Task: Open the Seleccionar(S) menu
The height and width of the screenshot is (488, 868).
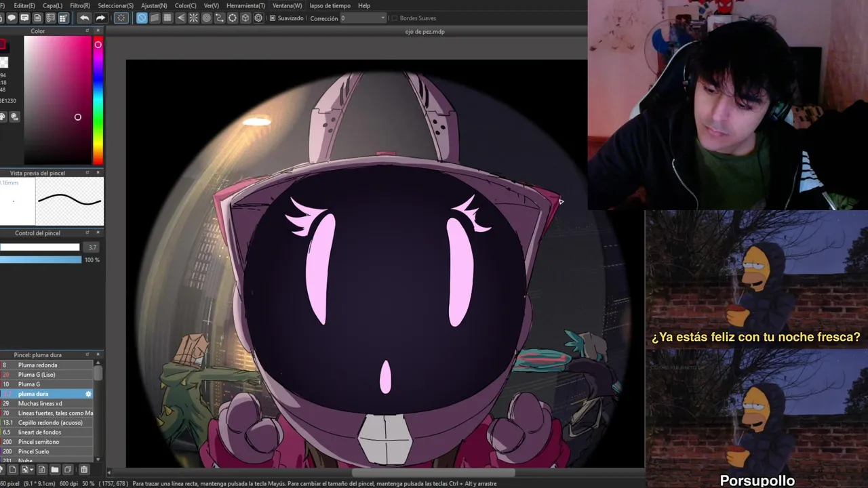Action: [115, 5]
